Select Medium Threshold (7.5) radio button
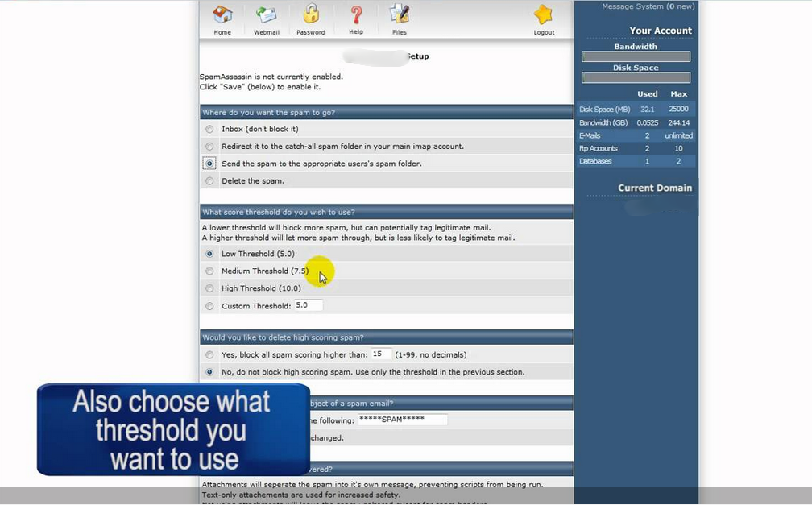Image resolution: width=812 pixels, height=505 pixels. tap(210, 271)
